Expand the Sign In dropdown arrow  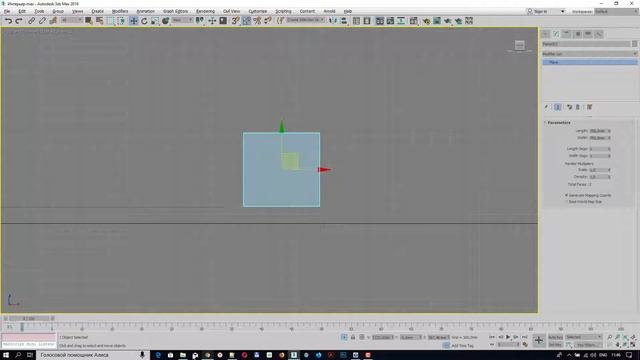click(x=562, y=11)
